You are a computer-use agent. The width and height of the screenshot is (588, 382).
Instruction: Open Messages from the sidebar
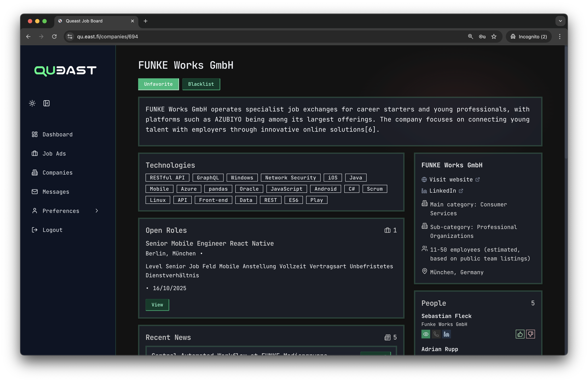coord(56,192)
